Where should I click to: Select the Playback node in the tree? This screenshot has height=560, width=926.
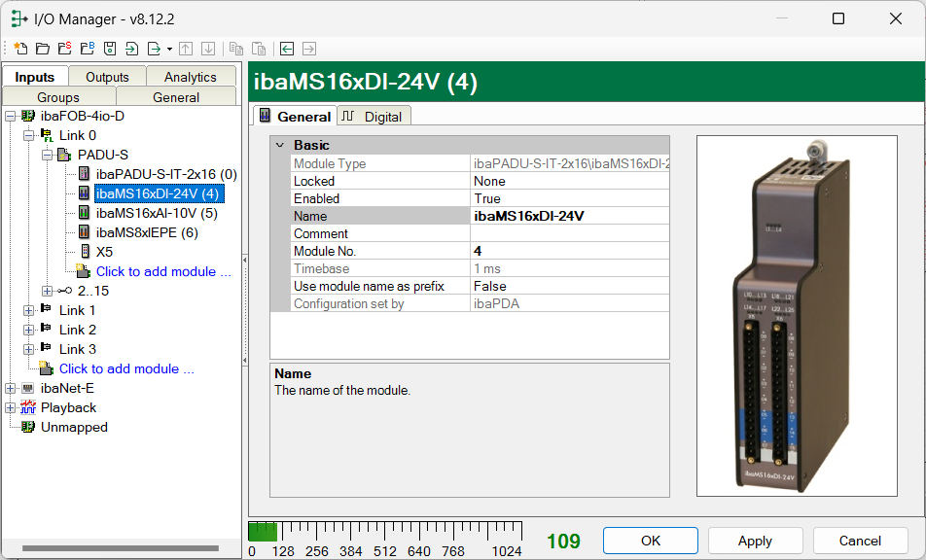point(68,407)
